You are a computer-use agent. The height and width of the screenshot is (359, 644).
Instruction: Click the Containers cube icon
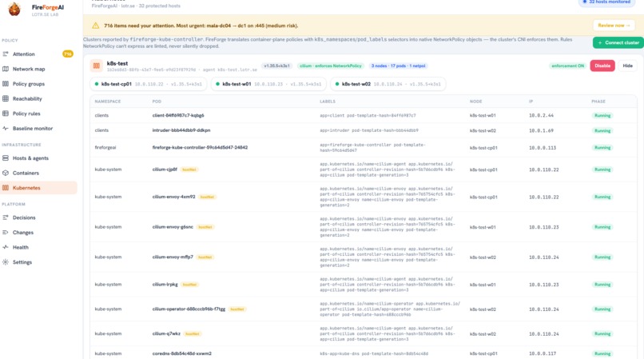[x=6, y=174]
